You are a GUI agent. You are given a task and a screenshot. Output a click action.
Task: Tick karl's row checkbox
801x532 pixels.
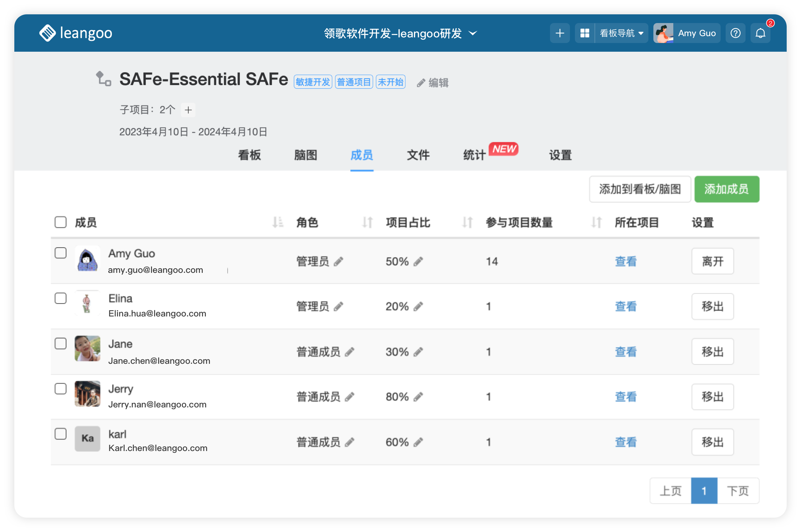pyautogui.click(x=60, y=434)
